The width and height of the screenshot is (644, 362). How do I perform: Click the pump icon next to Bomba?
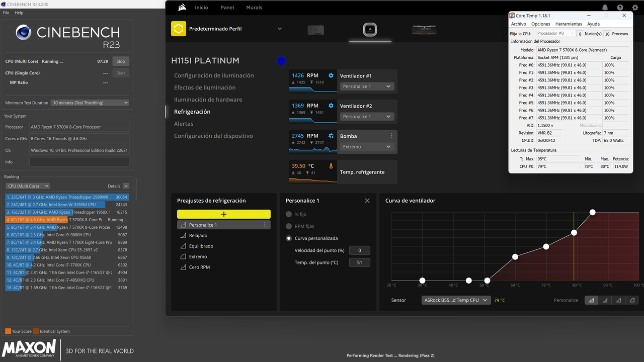coord(331,136)
